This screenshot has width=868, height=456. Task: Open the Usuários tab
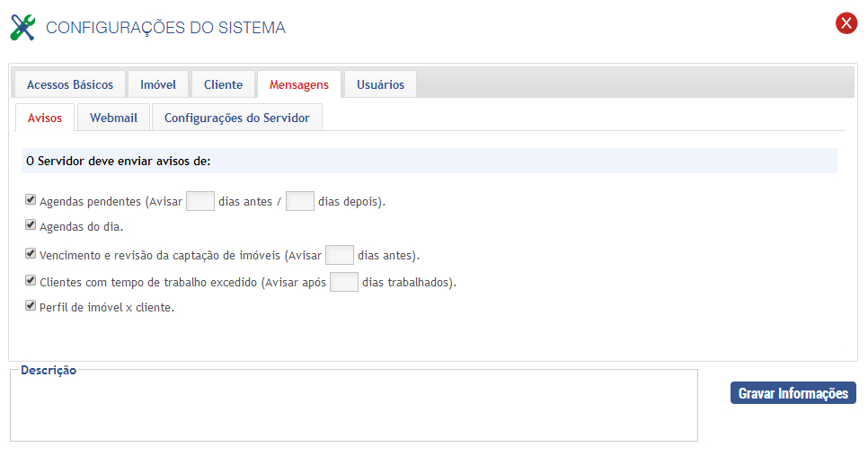tap(380, 84)
